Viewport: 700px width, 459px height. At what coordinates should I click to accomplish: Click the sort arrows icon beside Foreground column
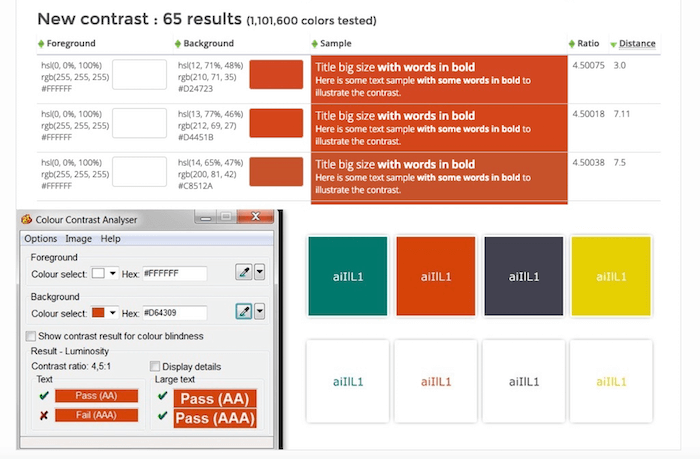pyautogui.click(x=41, y=44)
